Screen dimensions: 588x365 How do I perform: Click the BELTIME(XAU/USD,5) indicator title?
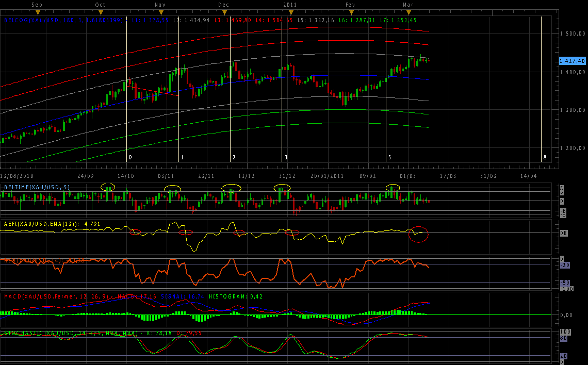[x=37, y=187]
